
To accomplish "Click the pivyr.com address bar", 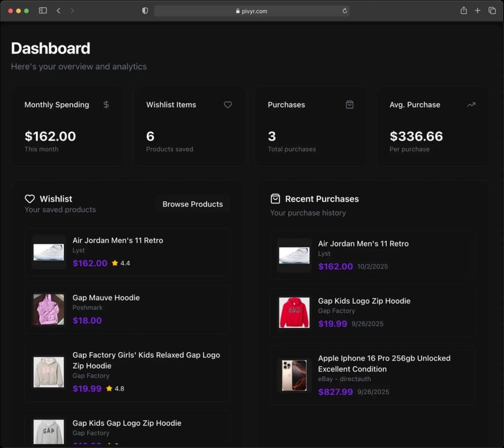I will point(252,11).
